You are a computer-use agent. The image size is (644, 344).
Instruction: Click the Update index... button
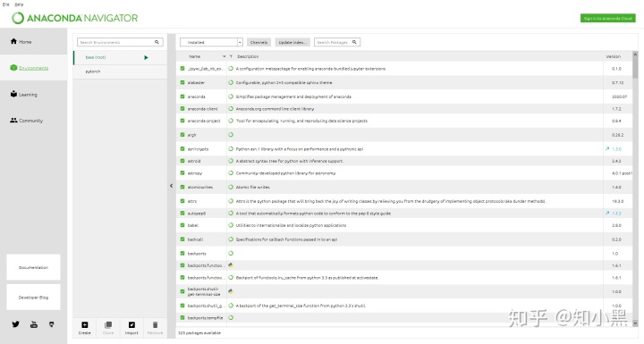tap(292, 42)
